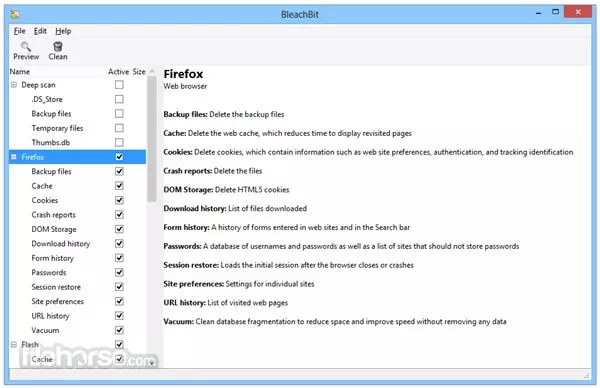
Task: Click the scroll up arrow in cleaner list
Action: [x=152, y=72]
